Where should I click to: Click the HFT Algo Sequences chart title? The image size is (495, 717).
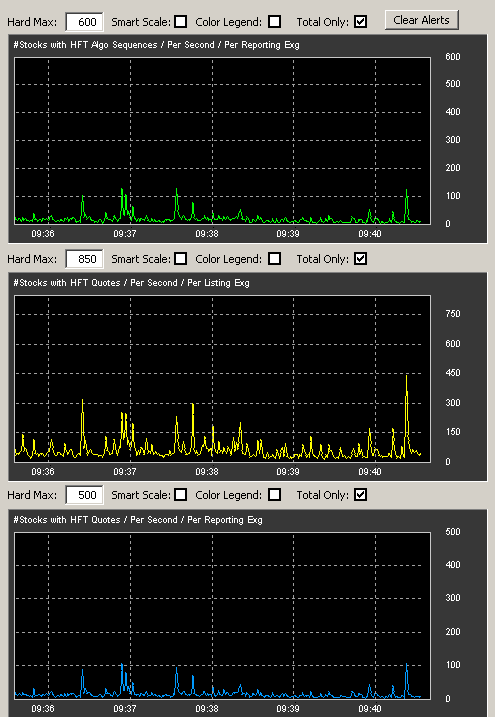(x=156, y=45)
